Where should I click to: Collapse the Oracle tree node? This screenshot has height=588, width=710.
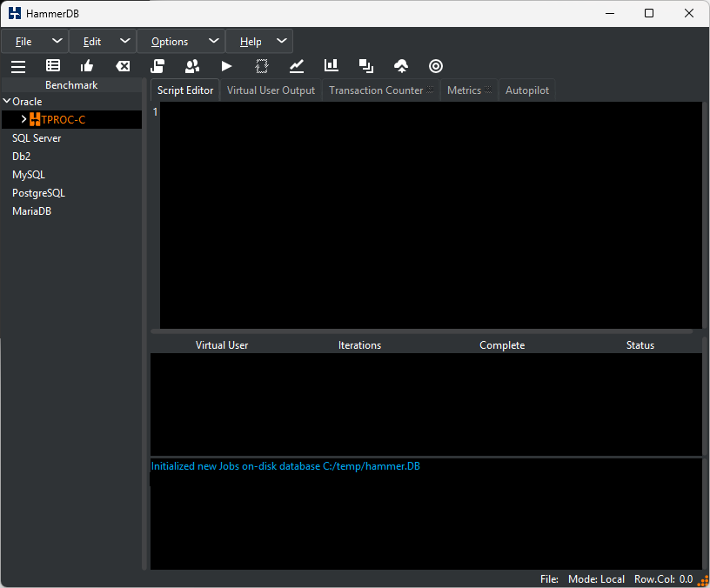pyautogui.click(x=7, y=101)
